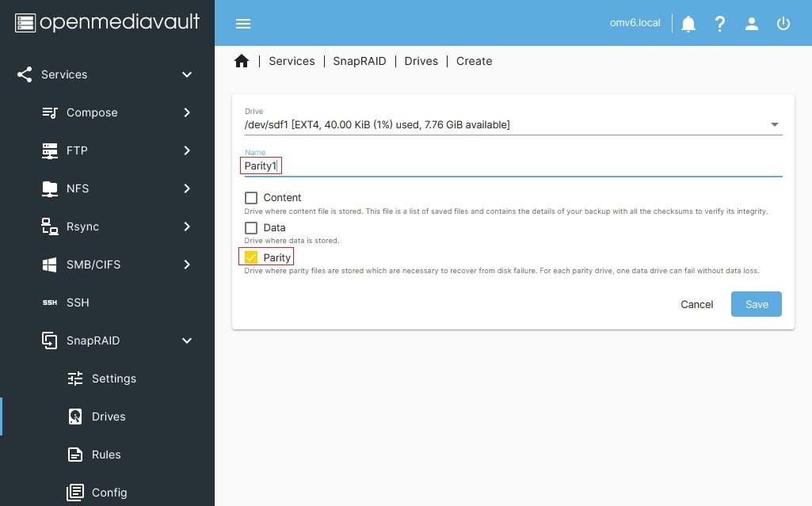812x506 pixels.
Task: Click the Save button
Action: coord(756,304)
